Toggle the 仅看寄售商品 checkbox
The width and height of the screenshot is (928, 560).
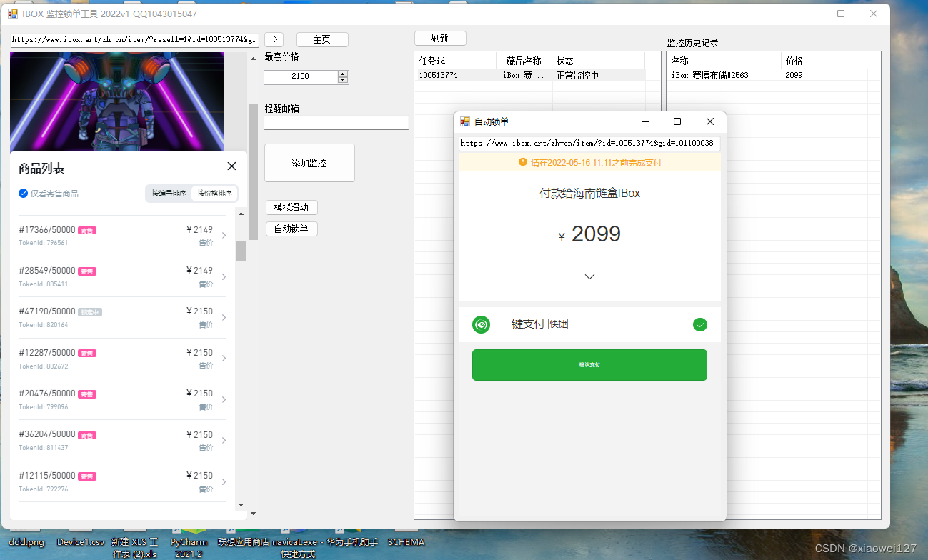click(x=23, y=194)
